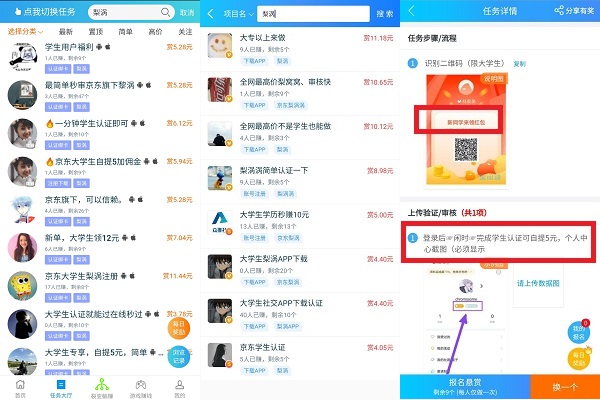Open the blue 浏览记录 floating button
Image resolution: width=600 pixels, height=400 pixels.
[178, 355]
